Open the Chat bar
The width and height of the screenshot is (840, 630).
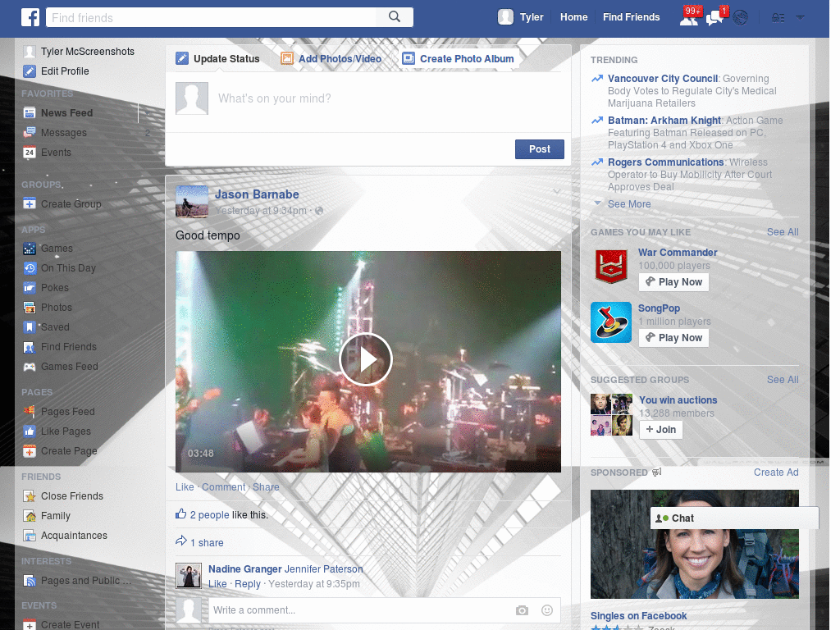[734, 518]
